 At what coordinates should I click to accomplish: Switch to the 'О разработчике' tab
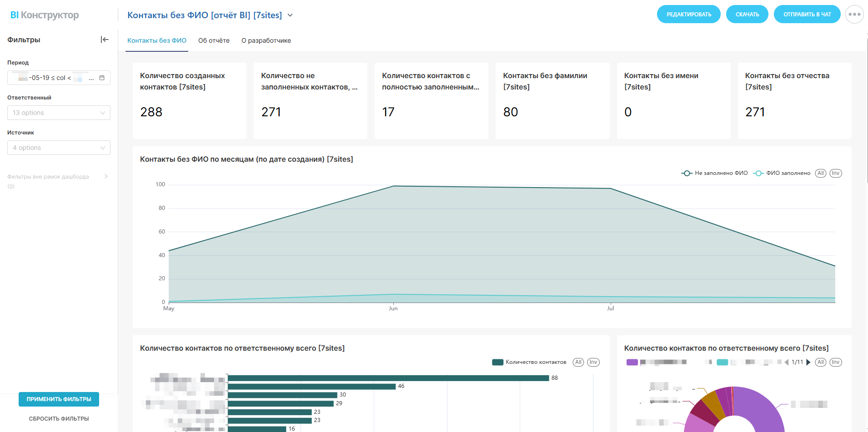[x=266, y=40]
